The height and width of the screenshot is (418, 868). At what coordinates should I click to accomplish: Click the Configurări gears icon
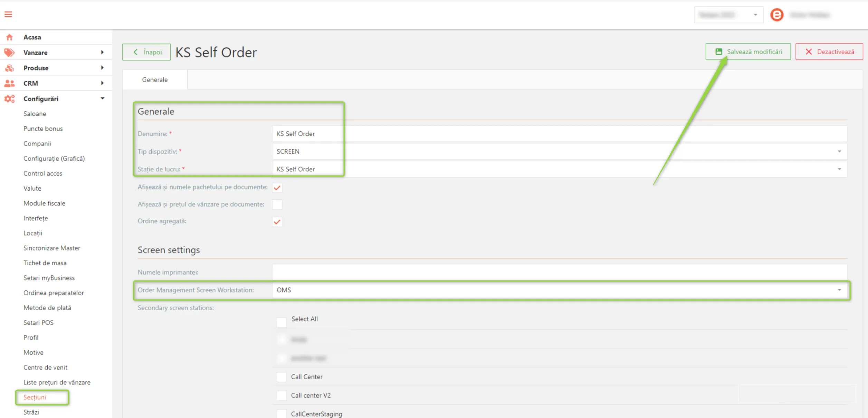[9, 99]
